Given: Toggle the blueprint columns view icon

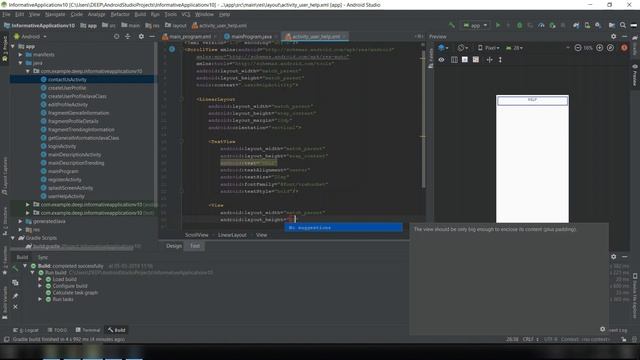Looking at the screenshot, I should click(454, 60).
